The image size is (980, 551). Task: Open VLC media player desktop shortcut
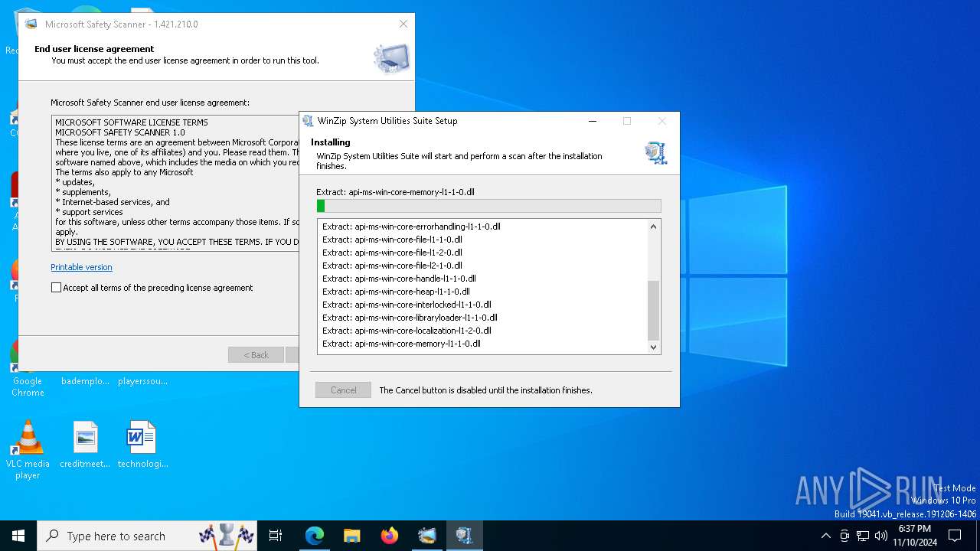pyautogui.click(x=28, y=450)
